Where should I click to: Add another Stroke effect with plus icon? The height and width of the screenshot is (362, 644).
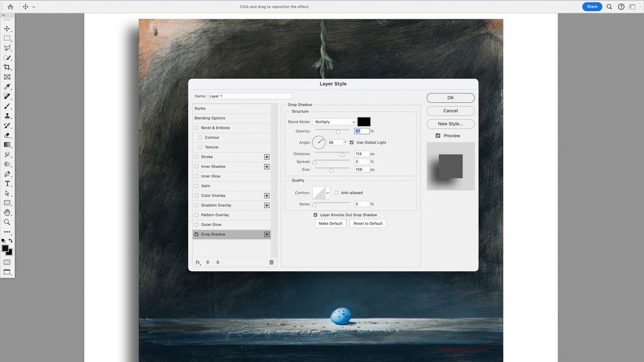coord(267,157)
